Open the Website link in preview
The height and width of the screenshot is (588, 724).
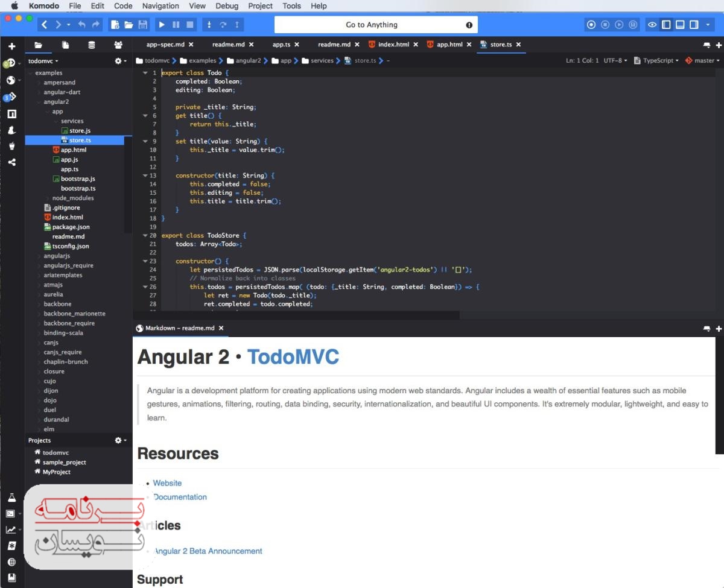click(x=167, y=483)
